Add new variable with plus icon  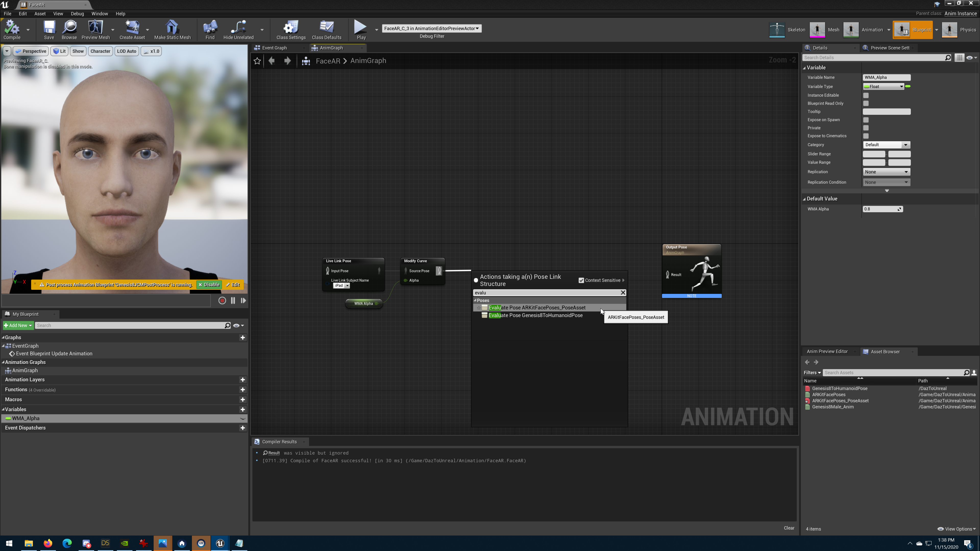(242, 409)
